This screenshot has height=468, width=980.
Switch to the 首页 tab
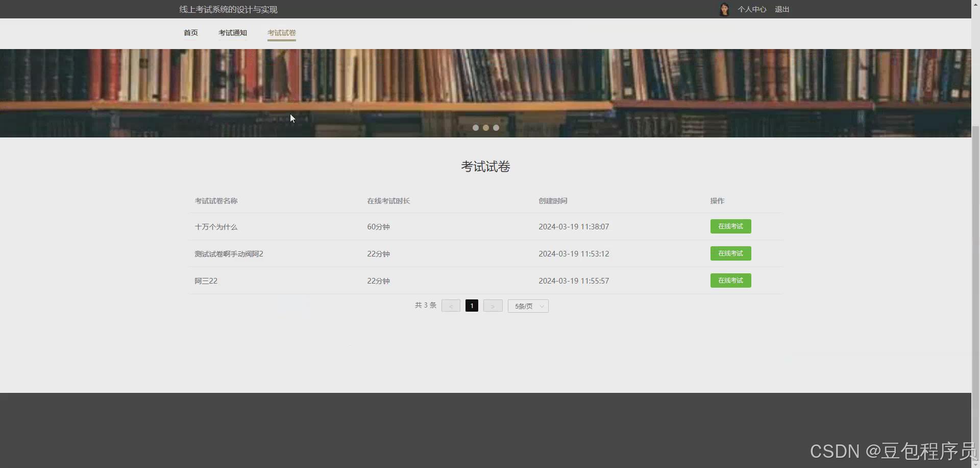(190, 32)
